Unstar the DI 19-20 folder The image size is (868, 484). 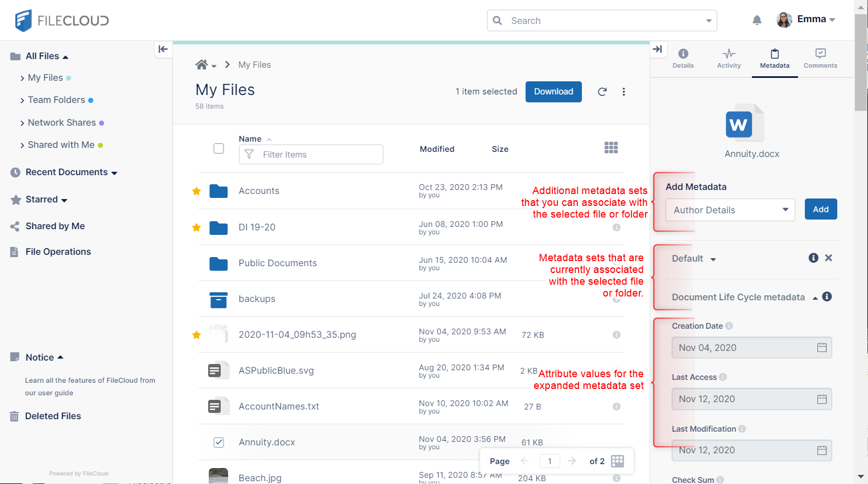(x=196, y=227)
